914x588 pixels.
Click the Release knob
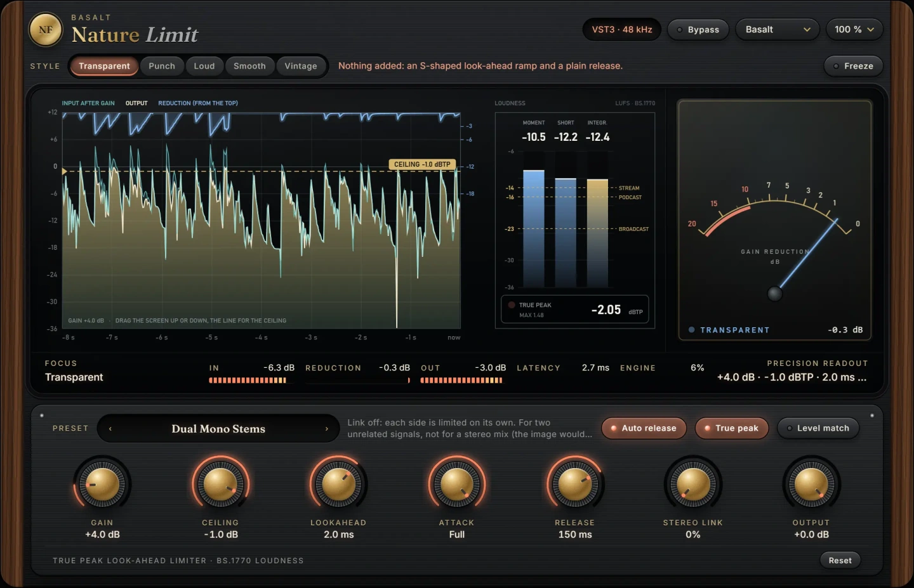pos(575,485)
